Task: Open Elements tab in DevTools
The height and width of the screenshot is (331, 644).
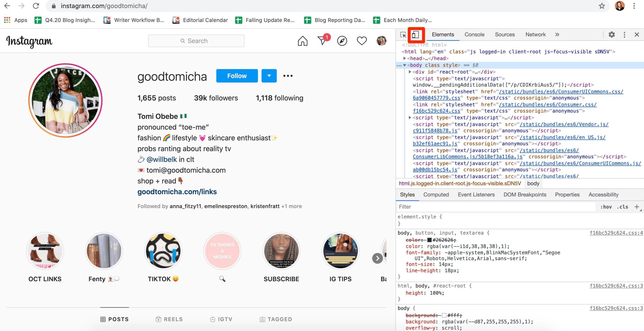Action: 443,35
